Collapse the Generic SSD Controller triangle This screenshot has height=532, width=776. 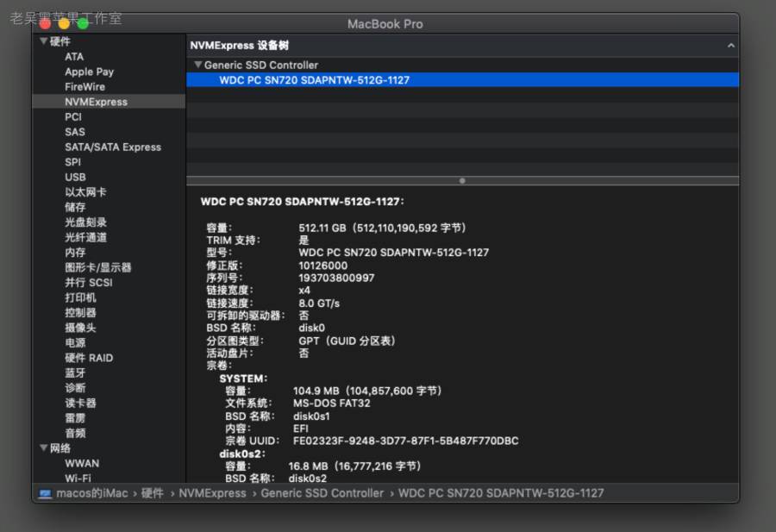click(198, 65)
